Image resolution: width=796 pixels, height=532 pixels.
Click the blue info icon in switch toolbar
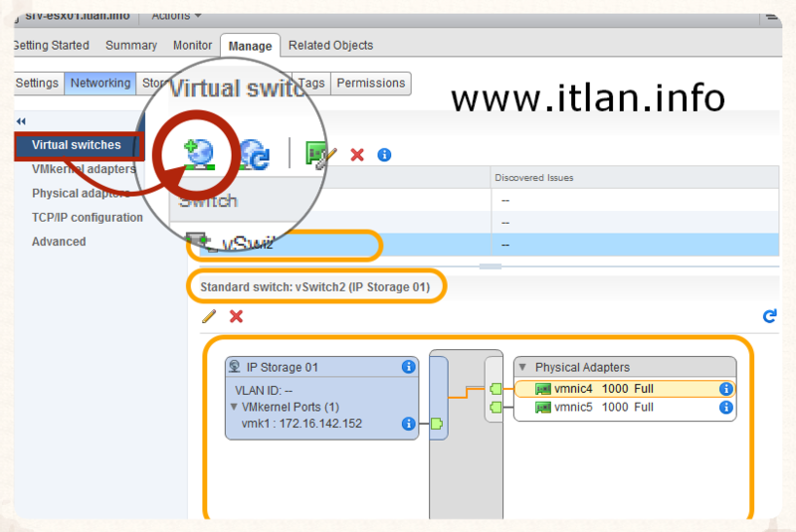coord(384,155)
